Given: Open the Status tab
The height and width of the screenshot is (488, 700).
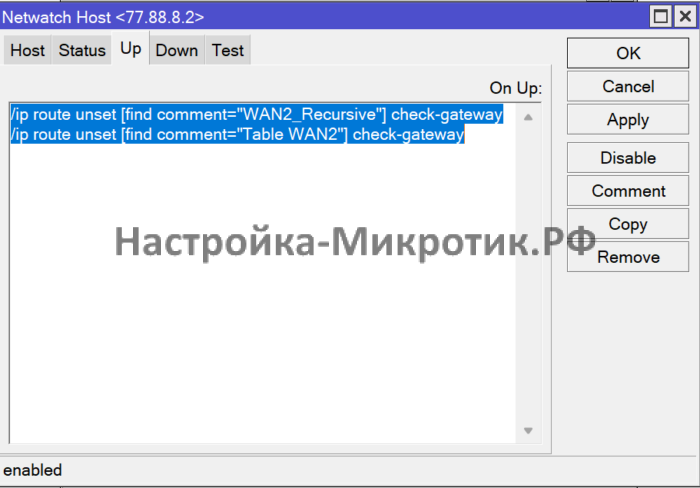Looking at the screenshot, I should pyautogui.click(x=82, y=50).
